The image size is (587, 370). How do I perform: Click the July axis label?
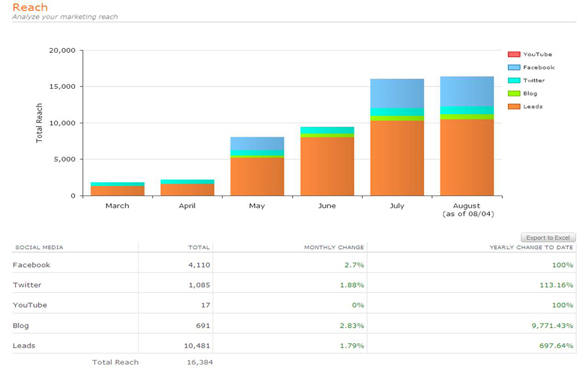pyautogui.click(x=397, y=206)
